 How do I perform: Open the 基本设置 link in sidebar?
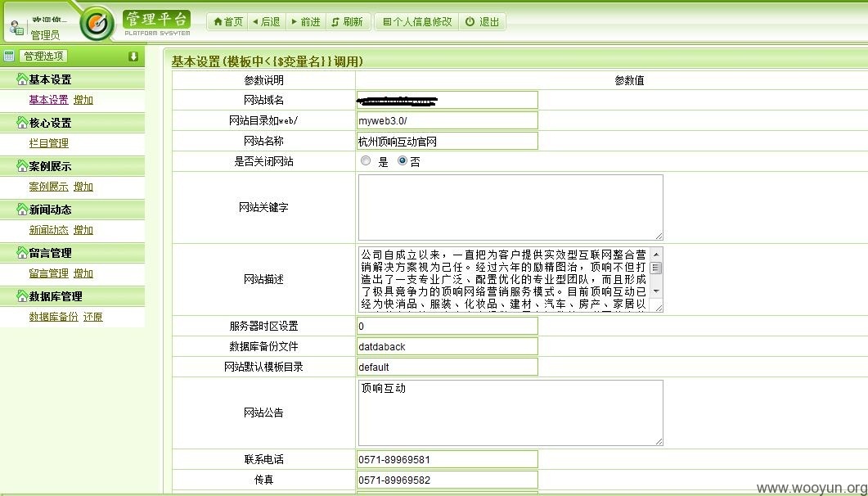click(x=49, y=100)
